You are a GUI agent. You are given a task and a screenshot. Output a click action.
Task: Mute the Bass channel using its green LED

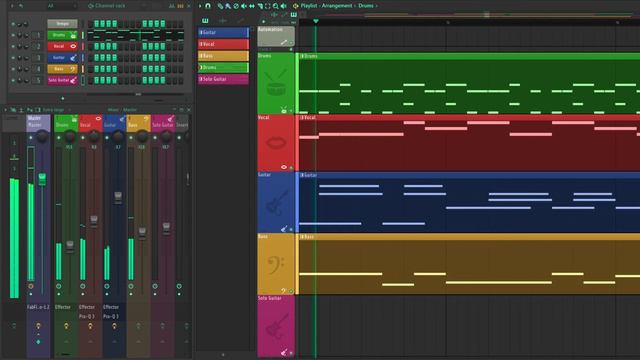click(13, 69)
